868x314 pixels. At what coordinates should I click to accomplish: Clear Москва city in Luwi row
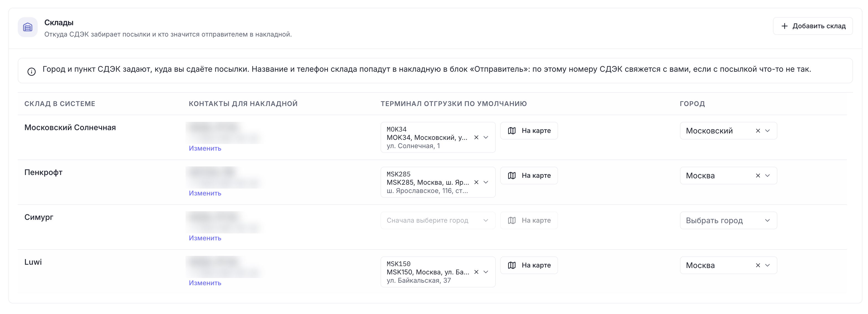point(758,265)
